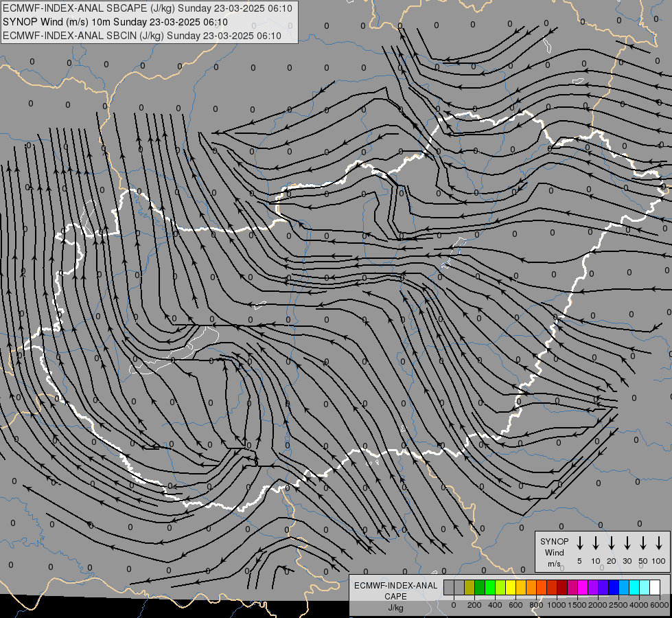The image size is (672, 618).
Task: Click the 800 tick label on CAPE scale
Action: 536,605
